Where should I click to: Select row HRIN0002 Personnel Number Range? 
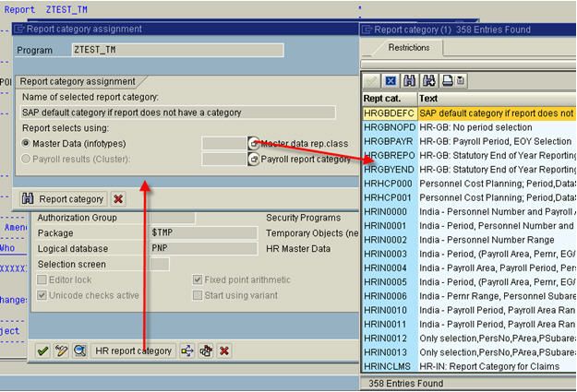(469, 240)
